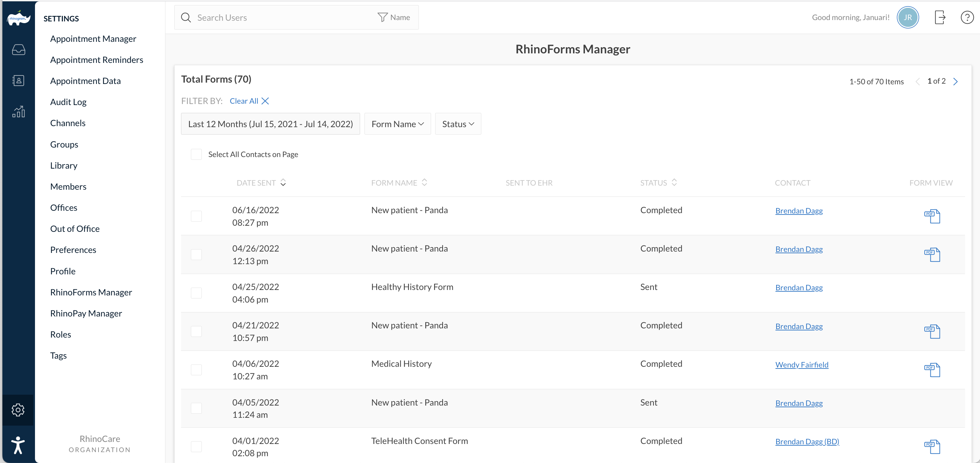Open the Last 12 Months date filter

(270, 124)
